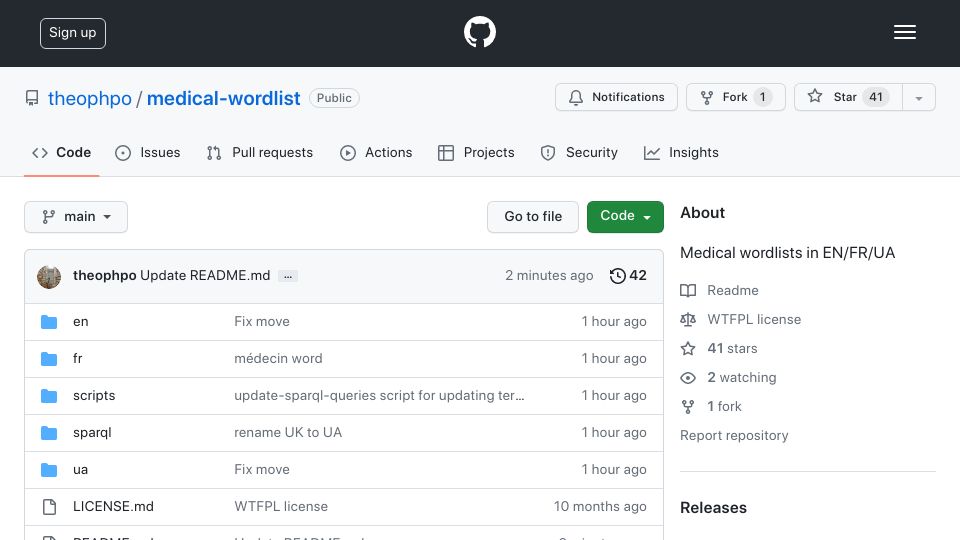The width and height of the screenshot is (960, 540).
Task: Open the ua folder name
Action: click(80, 470)
